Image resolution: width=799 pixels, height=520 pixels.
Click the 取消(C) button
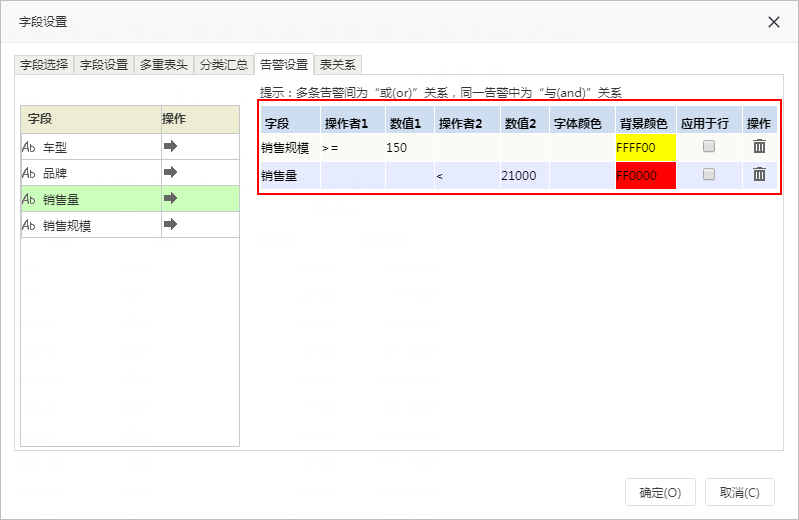739,492
